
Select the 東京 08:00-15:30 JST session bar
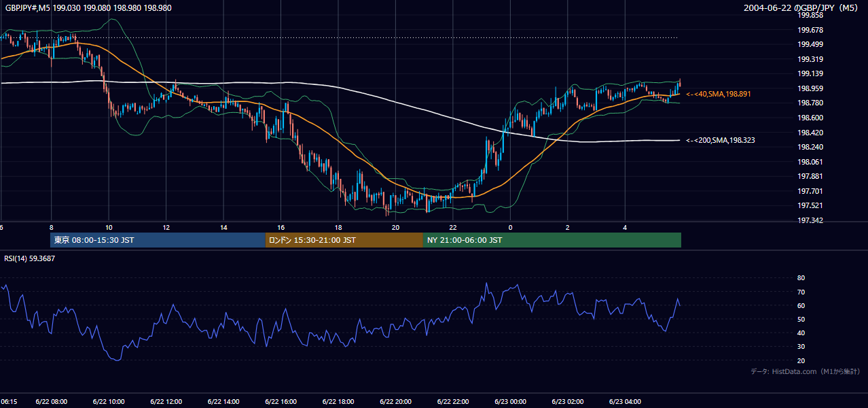pos(158,240)
